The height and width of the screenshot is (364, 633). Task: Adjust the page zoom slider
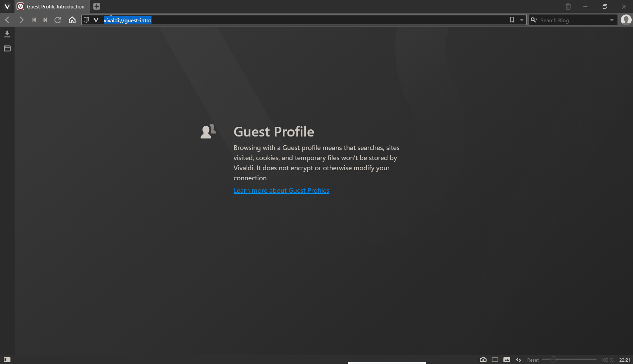coord(569,360)
